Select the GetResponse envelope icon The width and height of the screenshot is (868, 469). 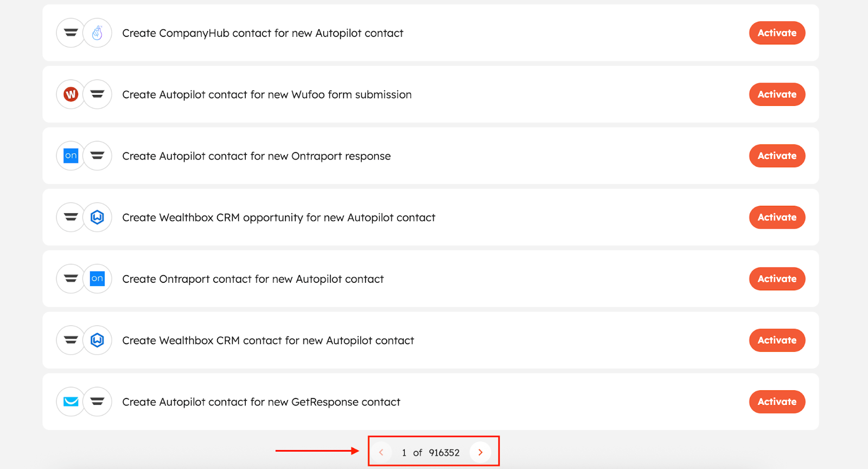point(70,402)
